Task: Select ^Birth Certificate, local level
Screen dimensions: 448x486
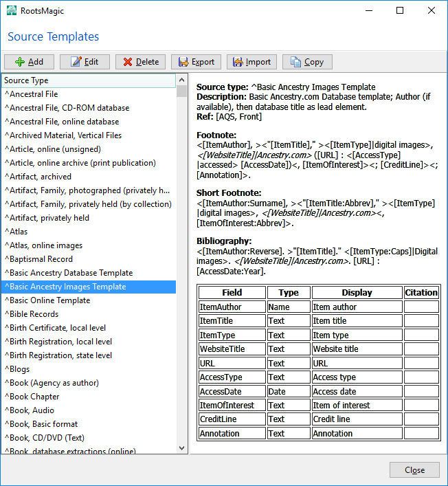Action: pos(89,328)
